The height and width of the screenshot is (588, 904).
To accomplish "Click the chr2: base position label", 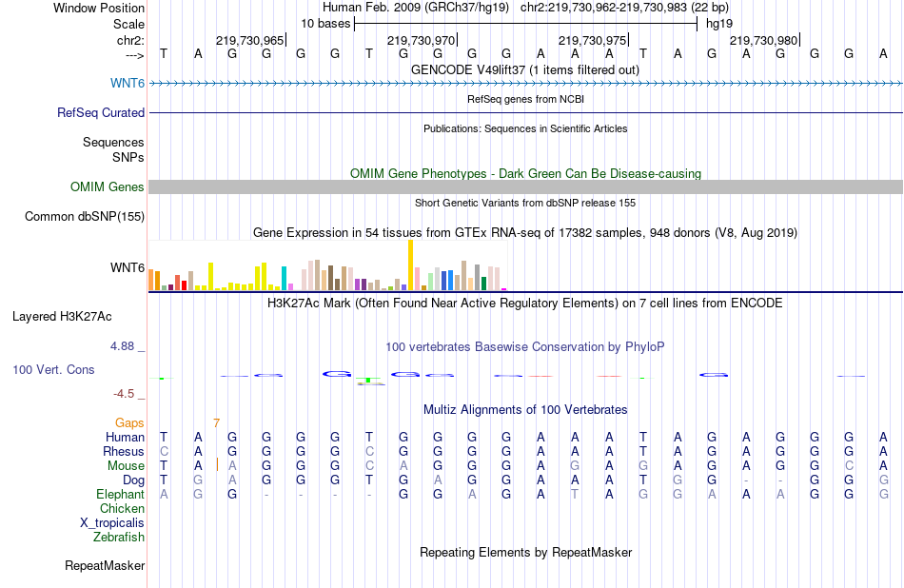I will pos(131,40).
